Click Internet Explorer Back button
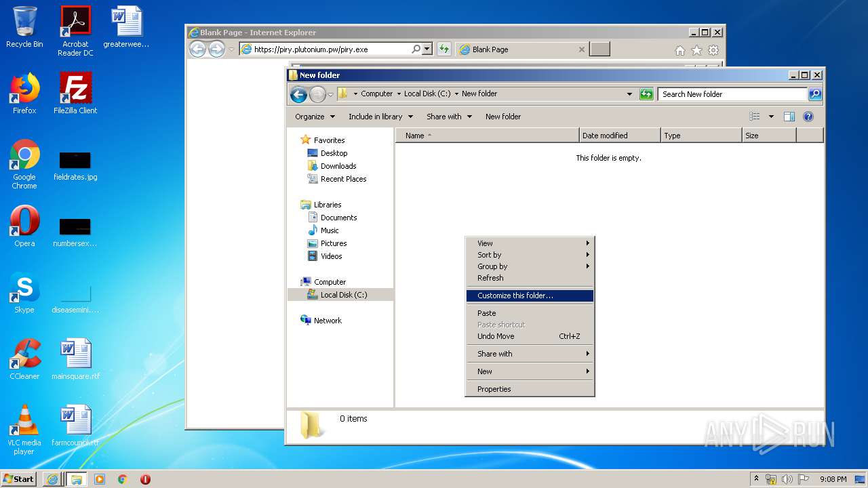Image resolution: width=868 pixels, height=488 pixels. click(x=197, y=49)
